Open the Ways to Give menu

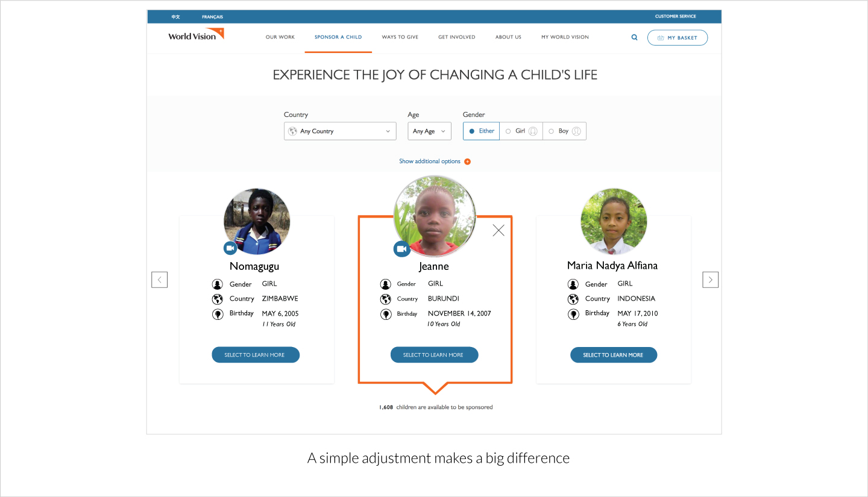click(400, 37)
